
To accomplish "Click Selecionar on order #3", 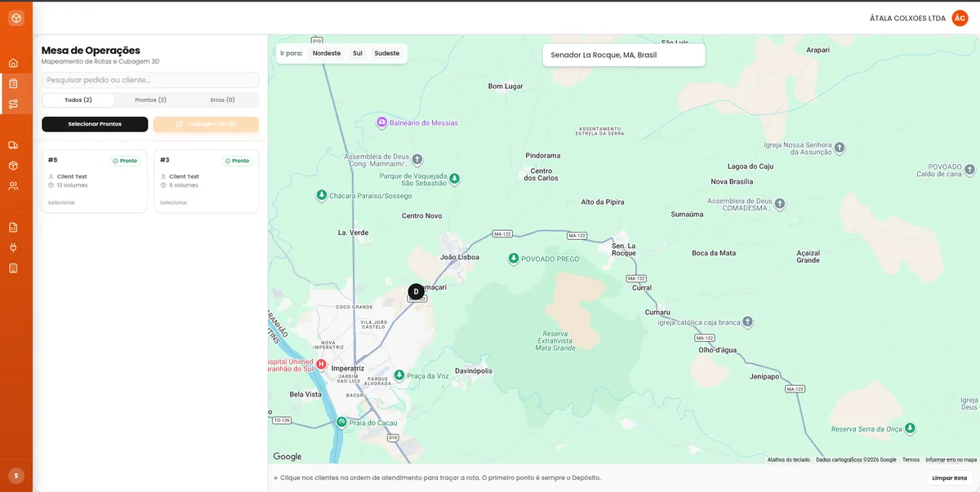I will 173,202.
